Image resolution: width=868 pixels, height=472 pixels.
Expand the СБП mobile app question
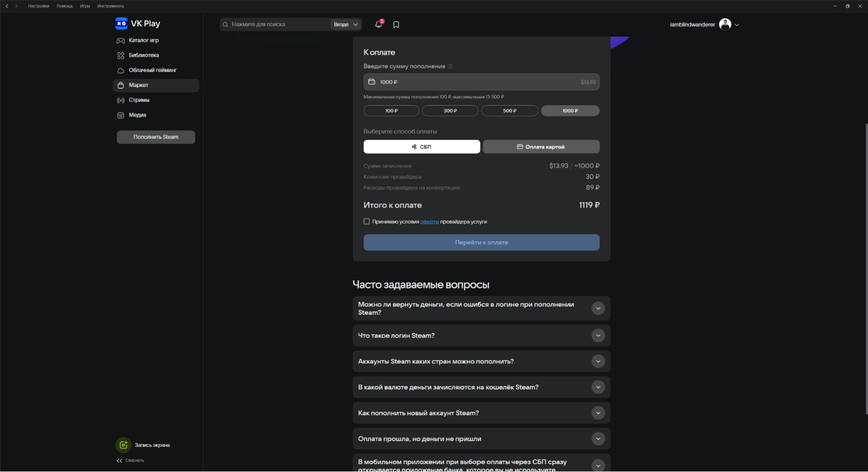(598, 465)
